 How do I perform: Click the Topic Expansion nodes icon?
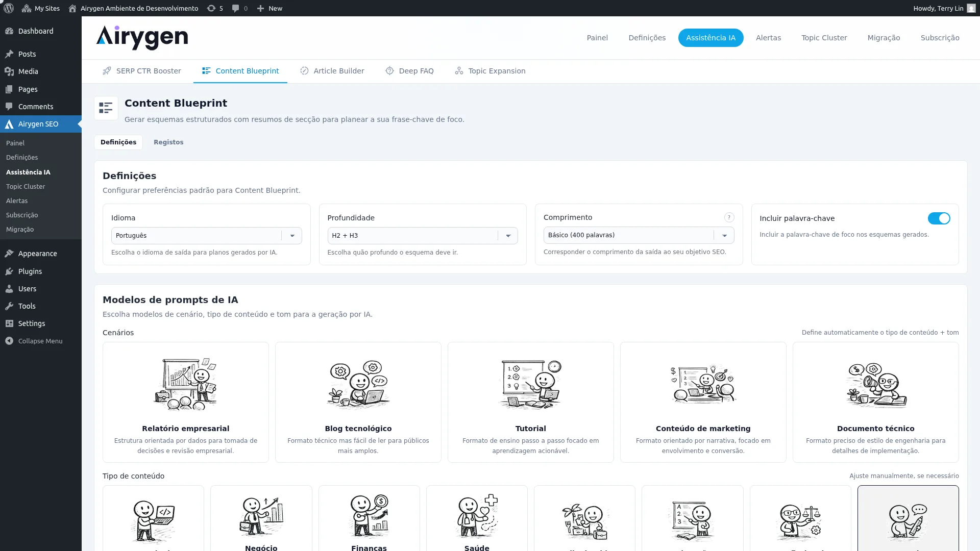pyautogui.click(x=459, y=71)
